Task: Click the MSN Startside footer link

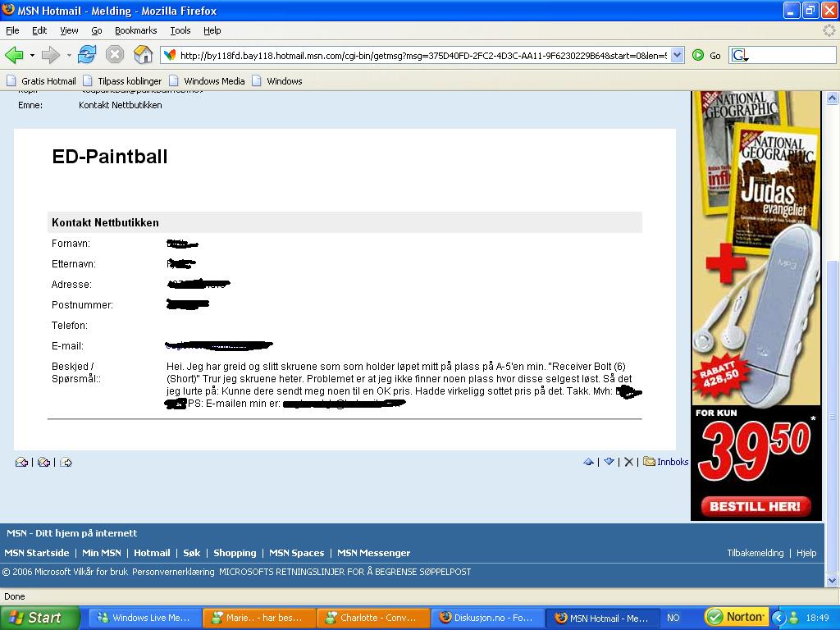Action: 37,553
